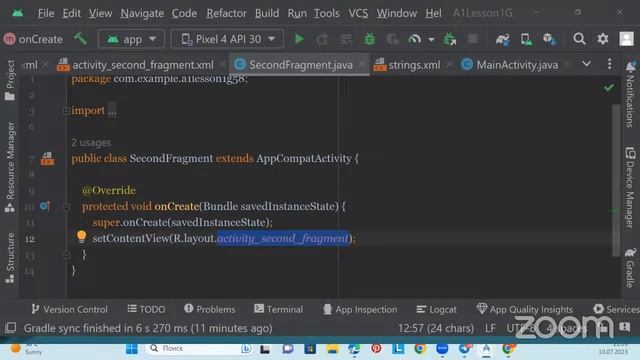640x360 pixels.
Task: Open the Pixel 4 API 30 device dropdown
Action: 227,39
